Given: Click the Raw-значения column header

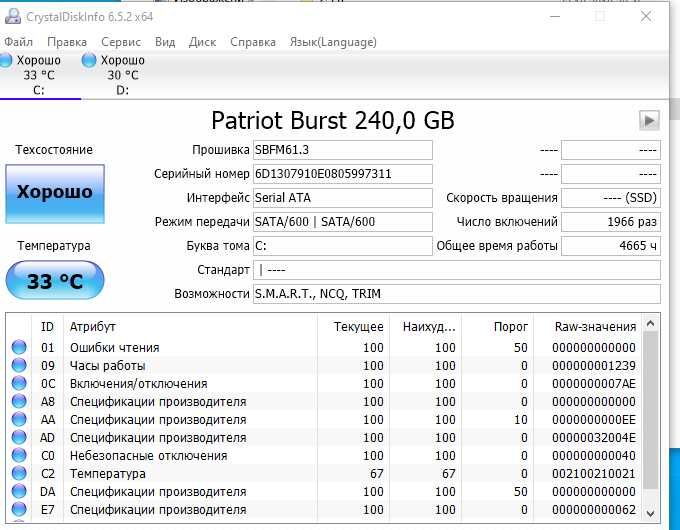Looking at the screenshot, I should click(x=588, y=327).
